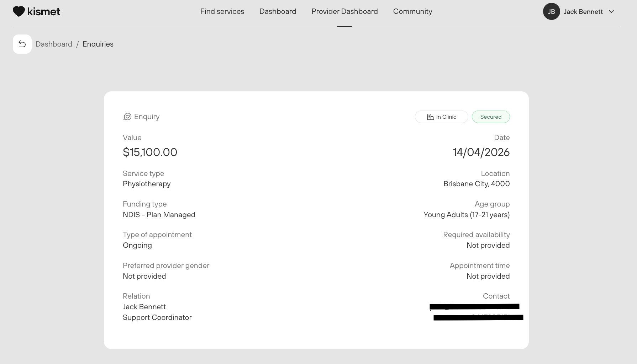The image size is (637, 364).
Task: Click the Secured status badge
Action: tap(491, 117)
